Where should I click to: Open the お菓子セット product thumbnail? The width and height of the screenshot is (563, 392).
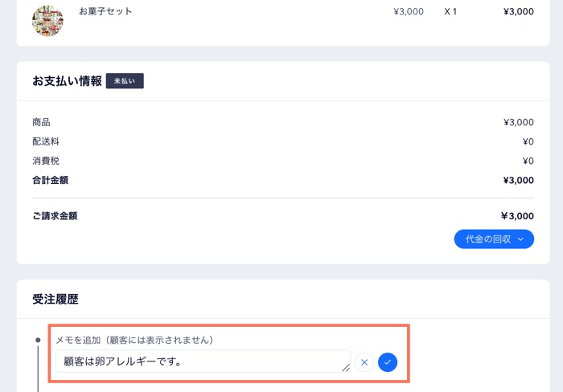(x=47, y=21)
